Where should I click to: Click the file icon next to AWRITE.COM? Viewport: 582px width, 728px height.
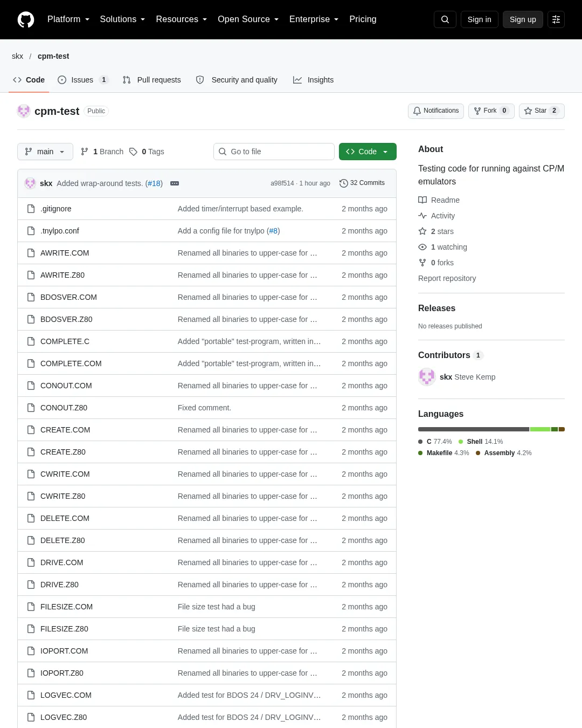tap(31, 253)
